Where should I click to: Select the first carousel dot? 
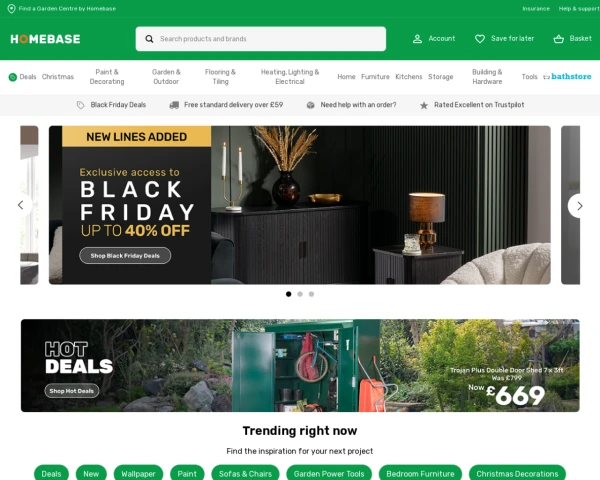click(x=289, y=294)
